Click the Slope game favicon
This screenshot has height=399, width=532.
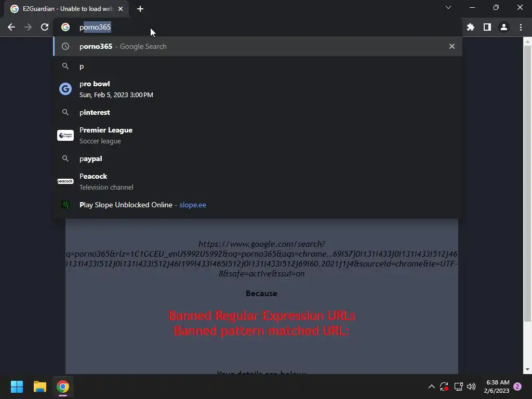point(65,205)
